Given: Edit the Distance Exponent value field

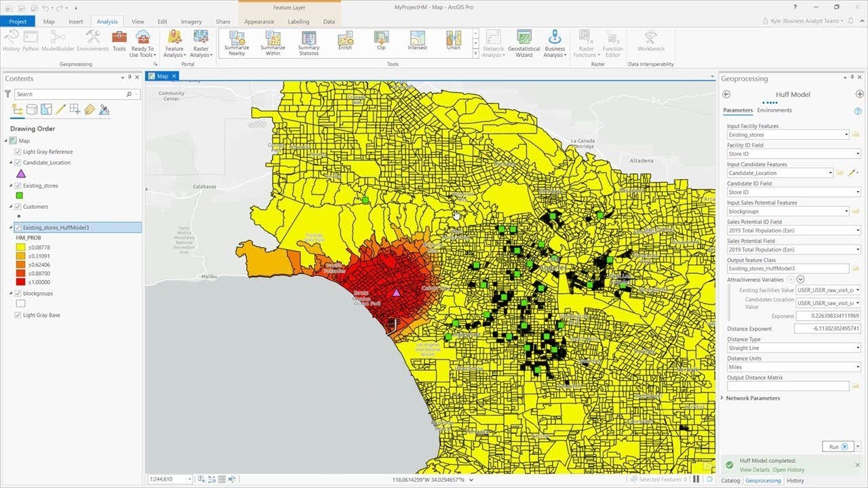Looking at the screenshot, I should click(x=827, y=329).
